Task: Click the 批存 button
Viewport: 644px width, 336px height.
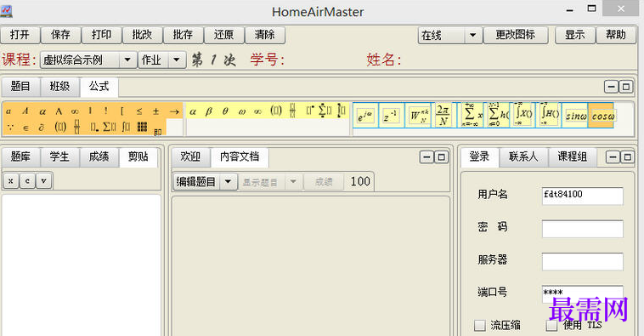Action: (184, 35)
